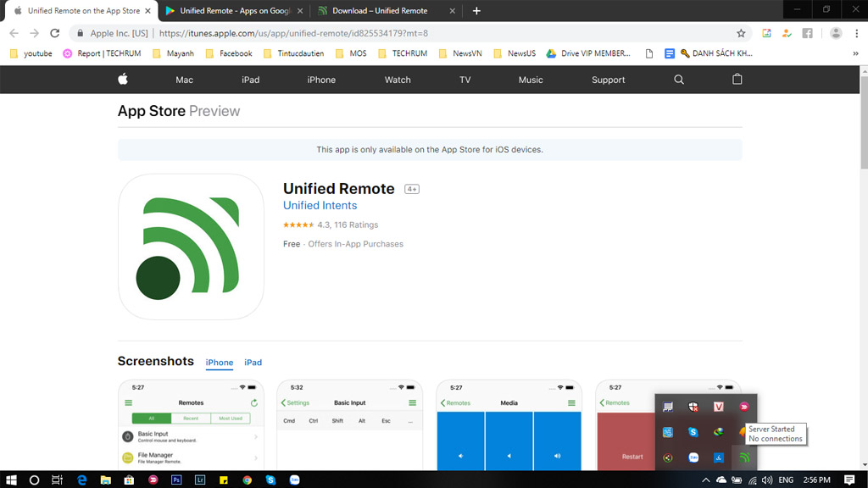868x488 pixels.
Task: Open the Chrome profile avatar icon
Action: (x=836, y=33)
